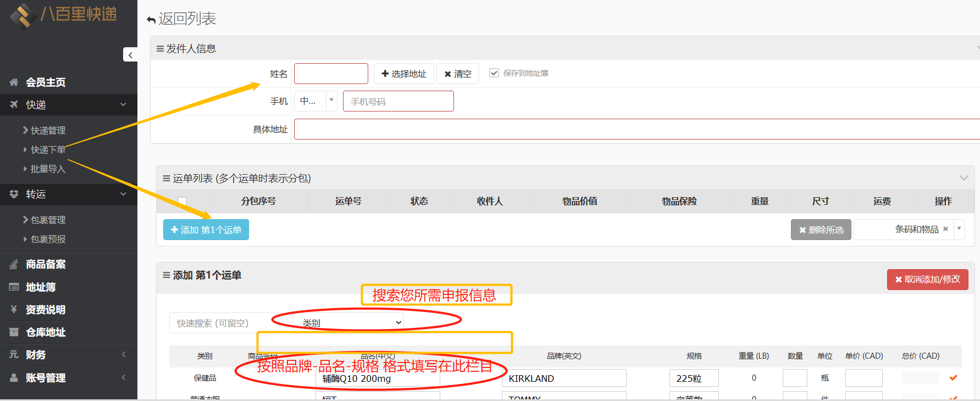The width and height of the screenshot is (980, 401).
Task: Open 会员主页 in the sidebar
Action: 46,82
